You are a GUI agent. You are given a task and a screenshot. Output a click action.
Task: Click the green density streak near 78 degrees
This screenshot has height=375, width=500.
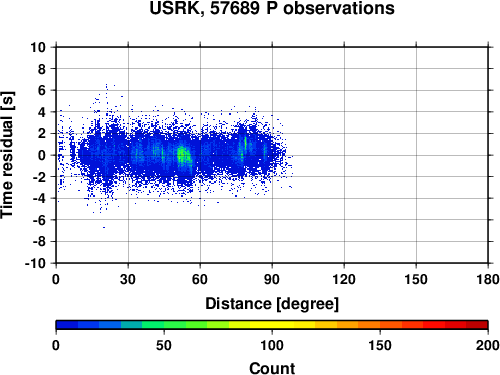tap(245, 145)
